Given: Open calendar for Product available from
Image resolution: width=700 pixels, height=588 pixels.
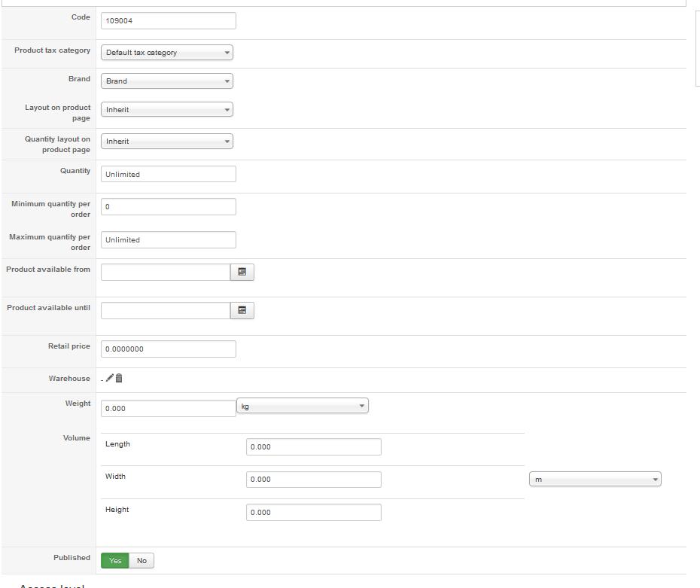Looking at the screenshot, I should (x=242, y=273).
